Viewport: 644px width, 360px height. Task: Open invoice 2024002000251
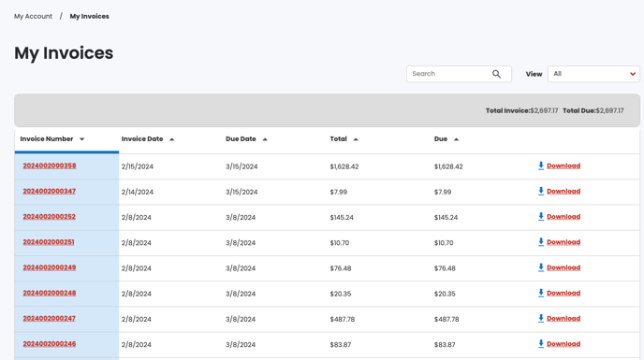coord(49,242)
